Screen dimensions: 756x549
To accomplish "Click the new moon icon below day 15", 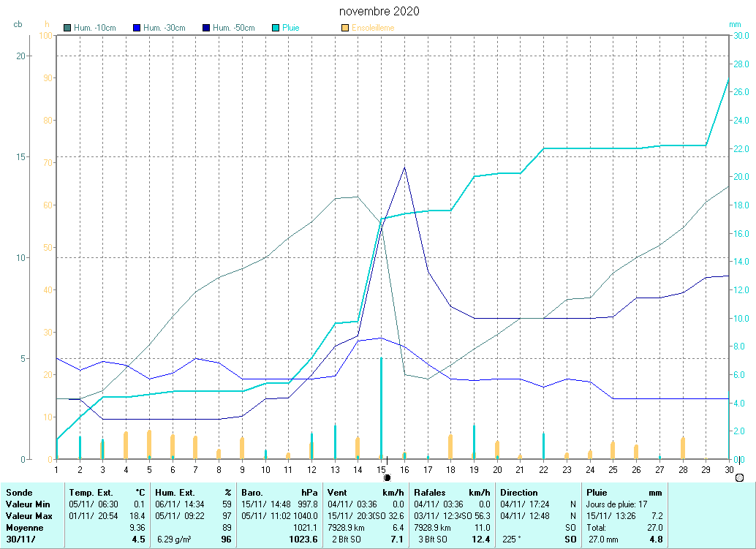I will coord(387,477).
